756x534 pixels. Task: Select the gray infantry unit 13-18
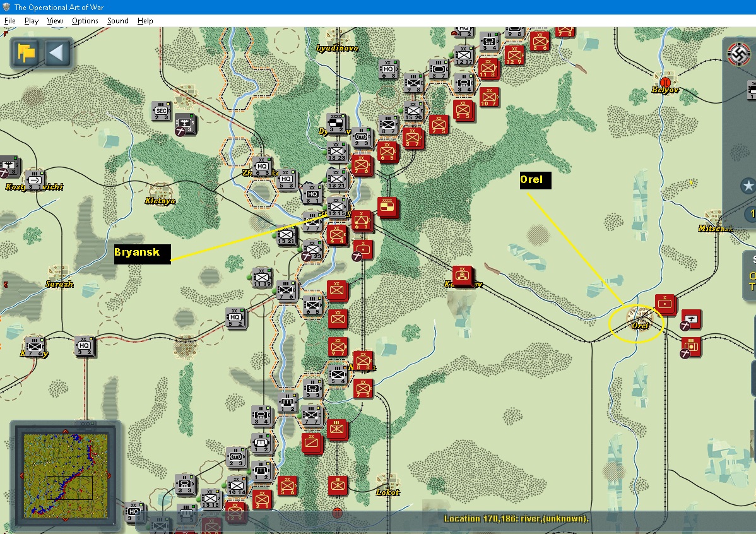pyautogui.click(x=211, y=499)
